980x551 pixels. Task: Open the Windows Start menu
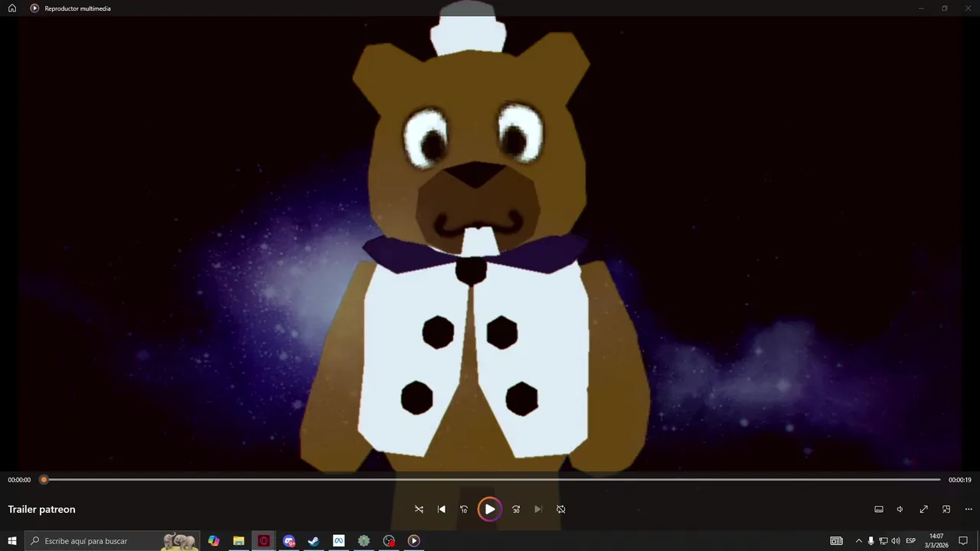12,541
